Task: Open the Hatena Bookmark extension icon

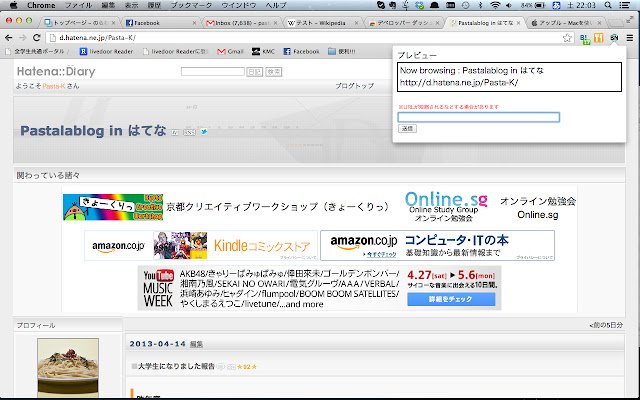Action: tap(585, 38)
